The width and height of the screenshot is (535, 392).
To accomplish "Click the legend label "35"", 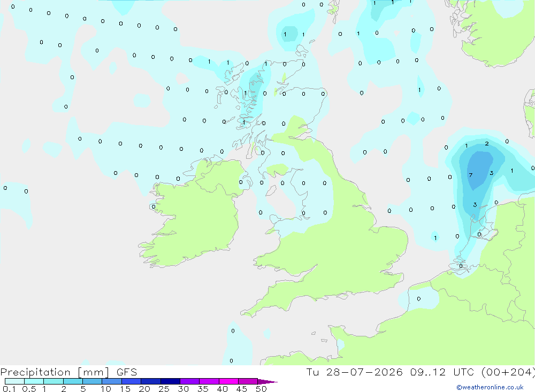I will (x=203, y=389).
